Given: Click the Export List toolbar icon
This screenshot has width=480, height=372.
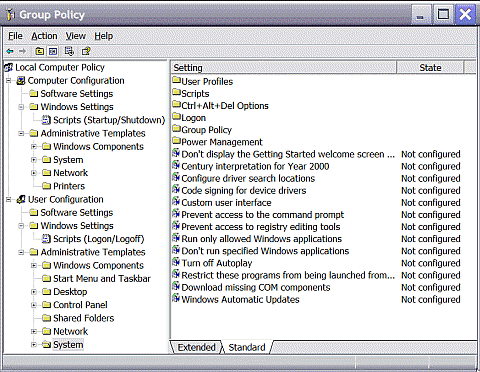Looking at the screenshot, I should click(x=69, y=51).
